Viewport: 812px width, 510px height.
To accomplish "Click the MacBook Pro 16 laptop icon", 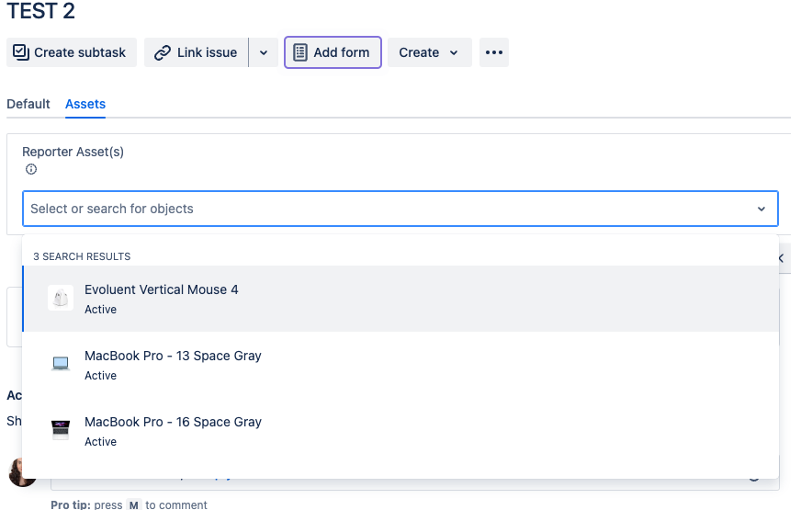I will point(61,430).
